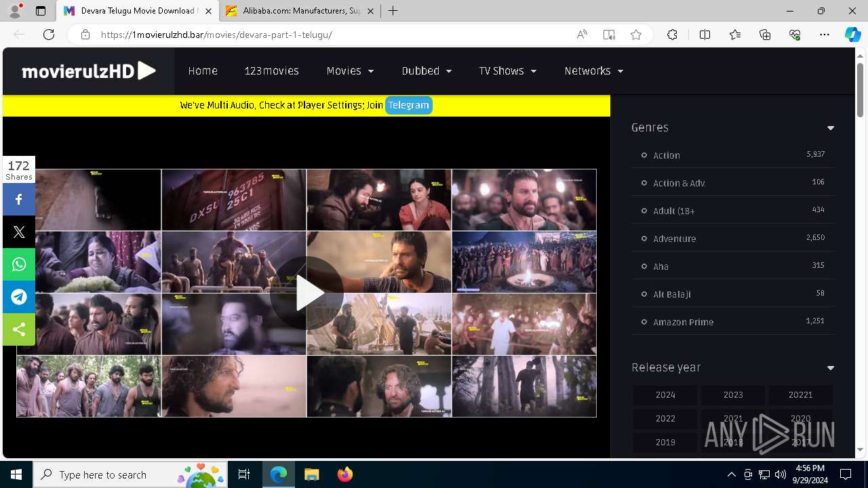This screenshot has width=868, height=488.
Task: Share via WhatsApp from the side bar
Action: [x=19, y=264]
